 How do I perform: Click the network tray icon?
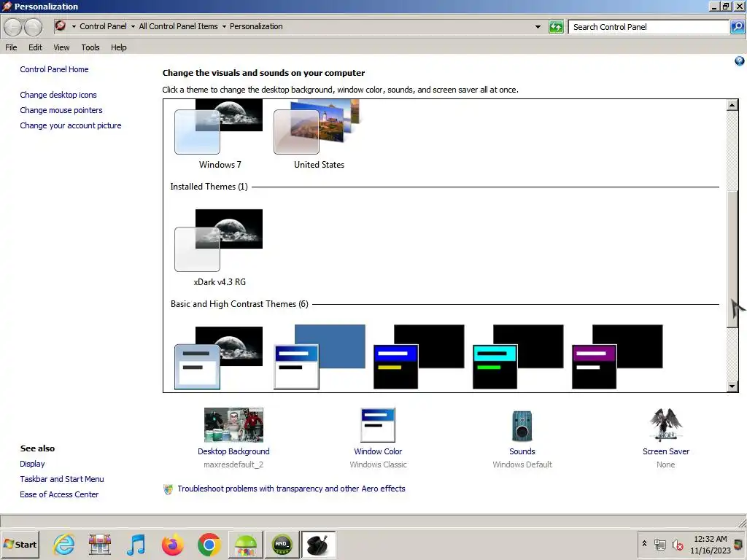[x=659, y=544]
